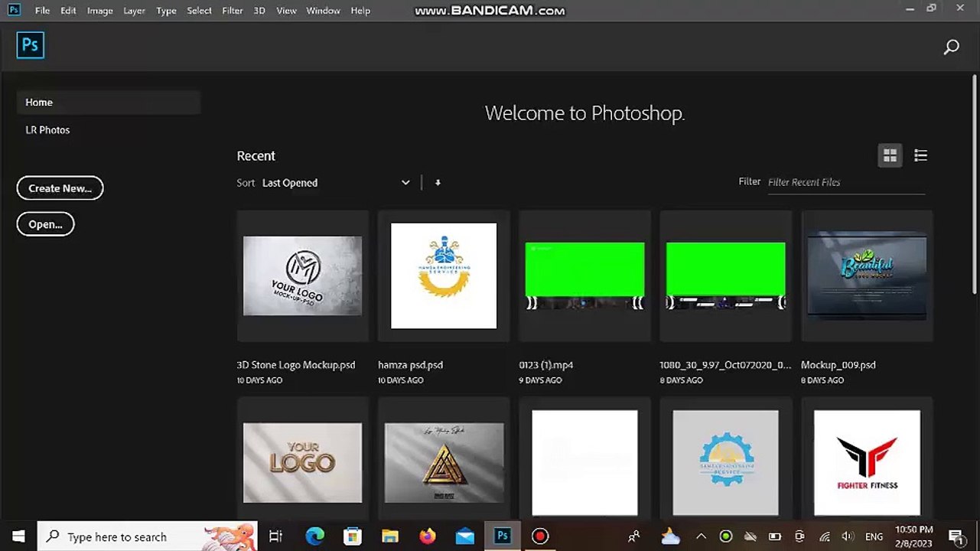Viewport: 980px width, 551px height.
Task: Click the Open button
Action: point(45,224)
